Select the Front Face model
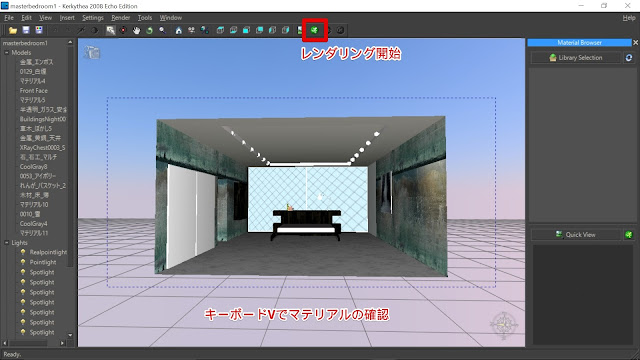Screen dimensions: 640x360 point(33,91)
